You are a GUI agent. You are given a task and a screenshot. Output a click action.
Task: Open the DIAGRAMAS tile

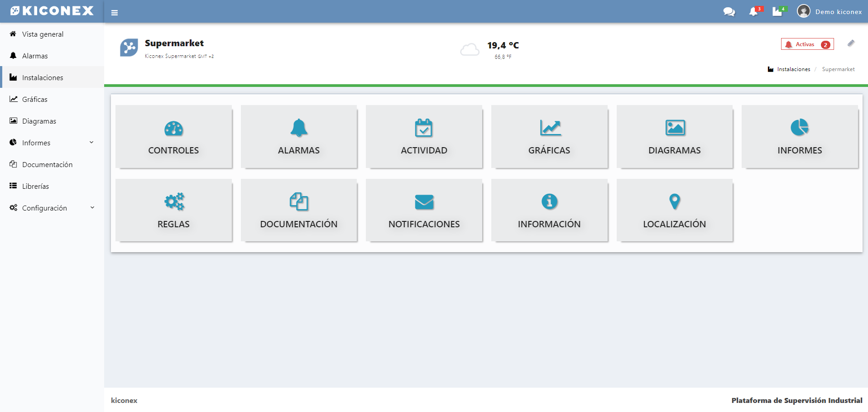click(x=674, y=137)
